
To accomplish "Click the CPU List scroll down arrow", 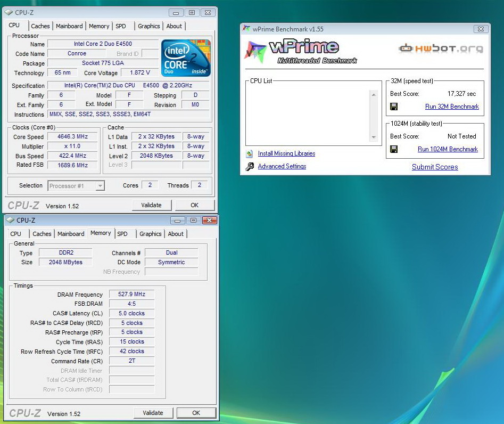I will pos(374,137).
